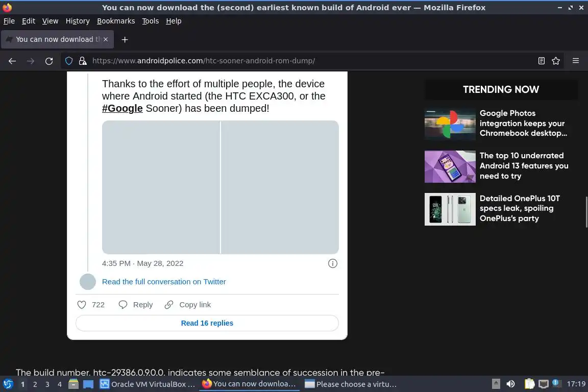Open the History menu
This screenshot has width=588, height=392.
point(78,21)
